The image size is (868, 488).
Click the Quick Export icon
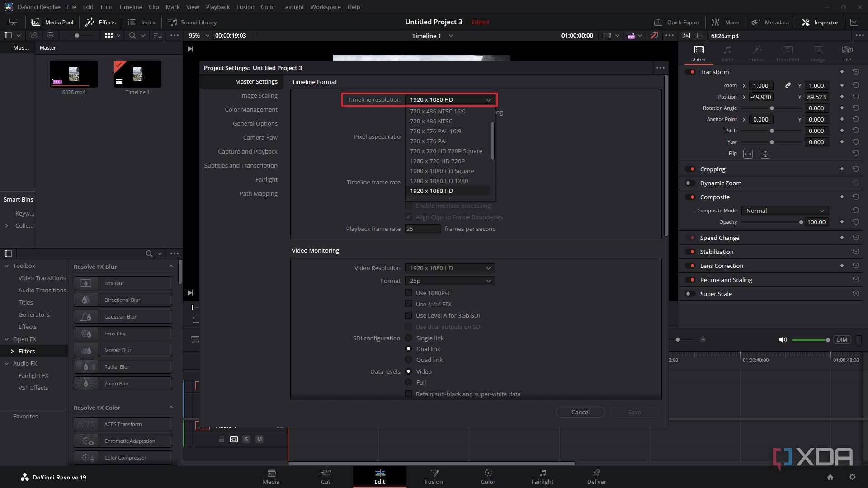(x=658, y=22)
